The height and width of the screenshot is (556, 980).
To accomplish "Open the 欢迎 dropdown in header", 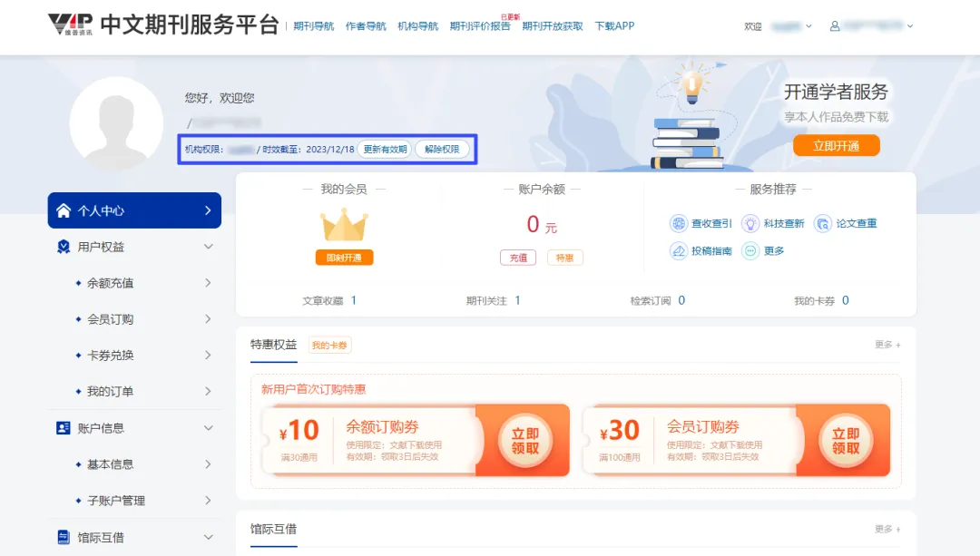I will click(x=778, y=26).
